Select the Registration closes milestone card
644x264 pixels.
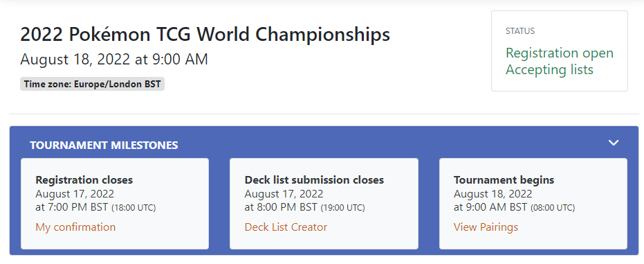pos(115,204)
